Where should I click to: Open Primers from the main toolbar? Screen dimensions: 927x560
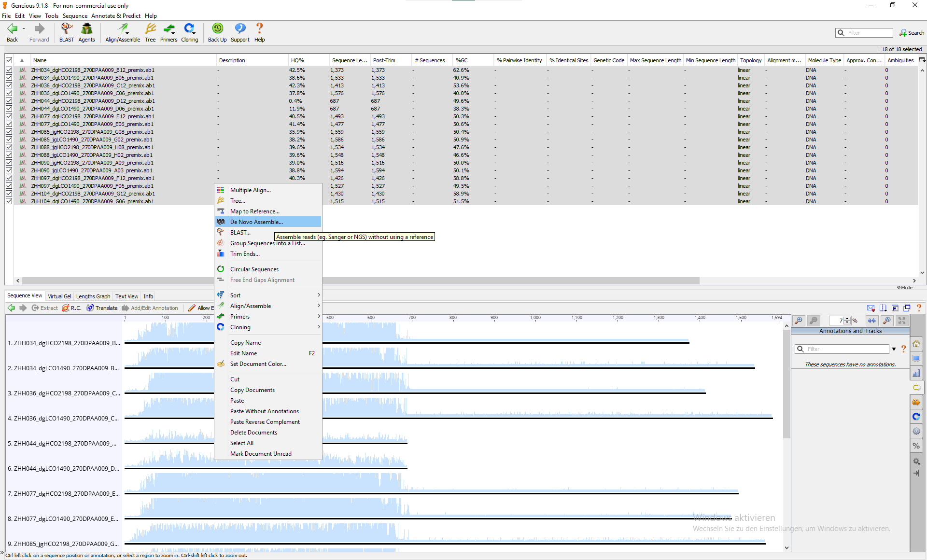pyautogui.click(x=169, y=32)
